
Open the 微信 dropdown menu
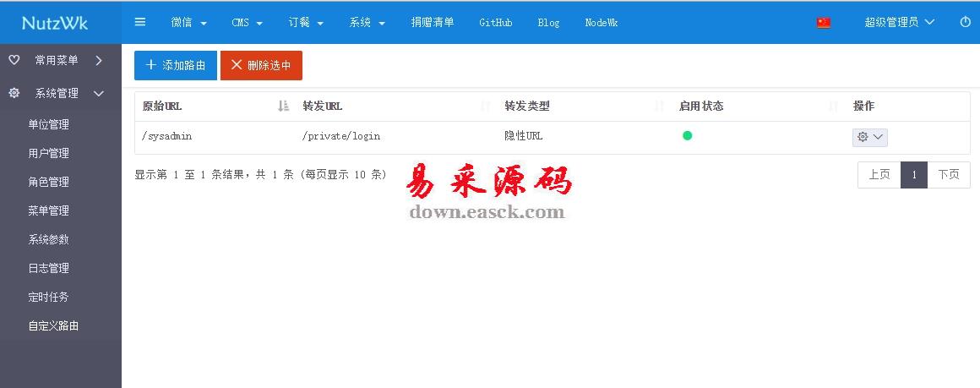[x=188, y=23]
